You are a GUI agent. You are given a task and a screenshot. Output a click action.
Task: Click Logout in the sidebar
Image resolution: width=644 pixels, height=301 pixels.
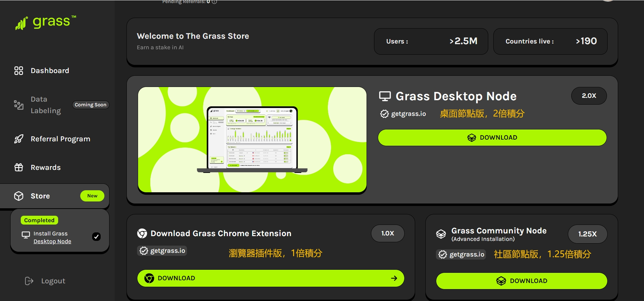point(53,281)
